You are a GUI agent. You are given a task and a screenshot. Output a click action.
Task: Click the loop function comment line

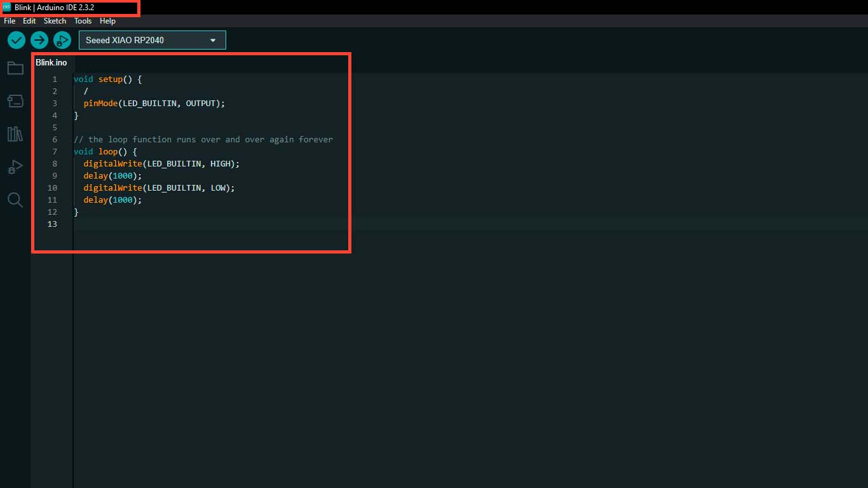click(x=203, y=140)
